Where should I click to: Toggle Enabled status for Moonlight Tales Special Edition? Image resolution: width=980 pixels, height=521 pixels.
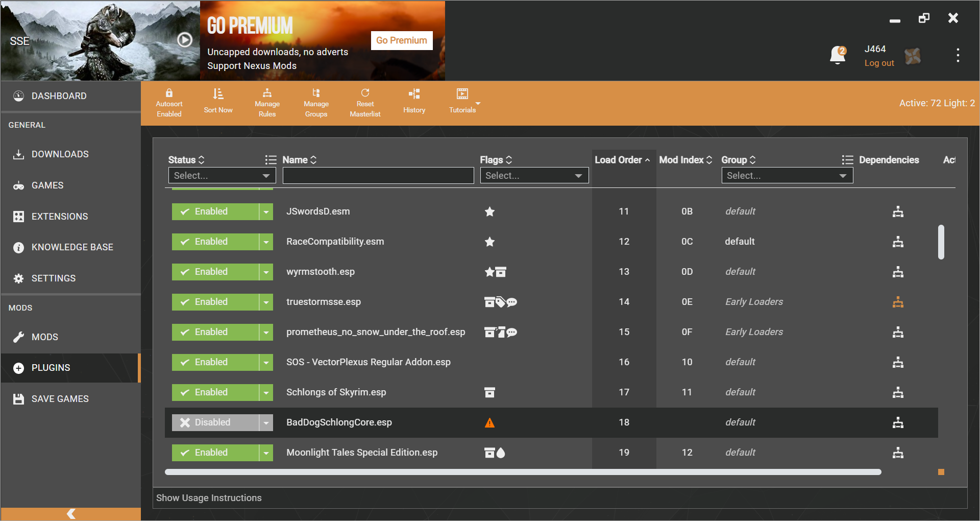coord(215,453)
